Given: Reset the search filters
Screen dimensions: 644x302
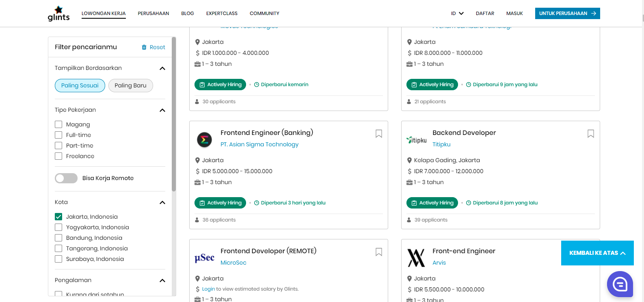Looking at the screenshot, I should (x=153, y=47).
